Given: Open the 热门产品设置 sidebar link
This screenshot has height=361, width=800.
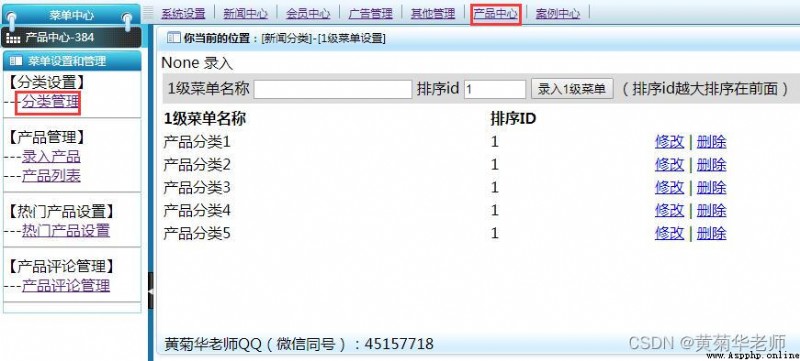Looking at the screenshot, I should (66, 231).
